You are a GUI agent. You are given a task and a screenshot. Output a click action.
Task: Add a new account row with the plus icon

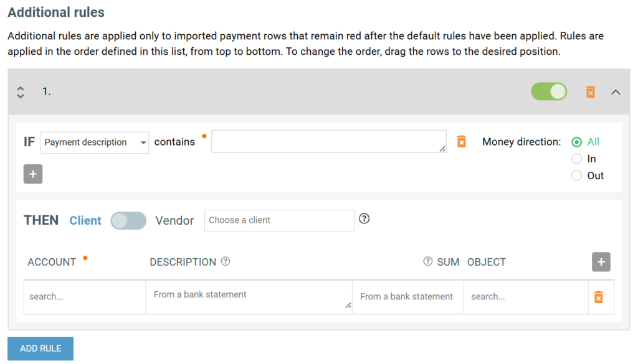601,262
